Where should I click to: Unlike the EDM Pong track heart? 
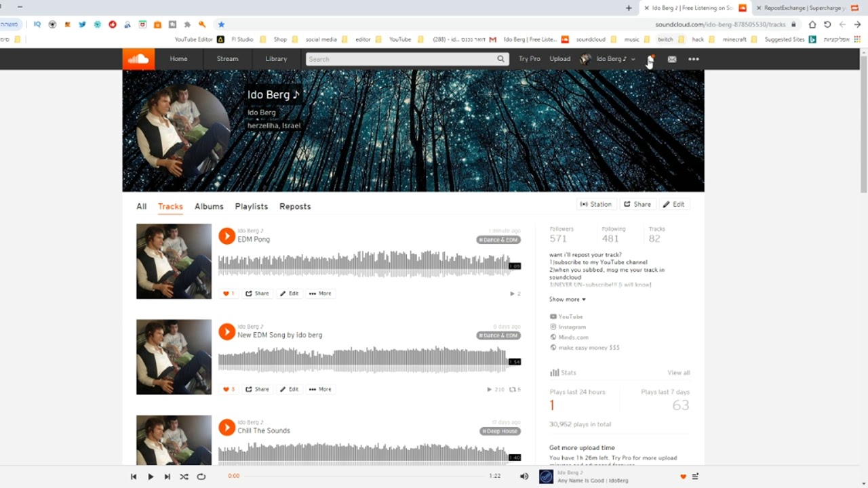[x=226, y=293]
